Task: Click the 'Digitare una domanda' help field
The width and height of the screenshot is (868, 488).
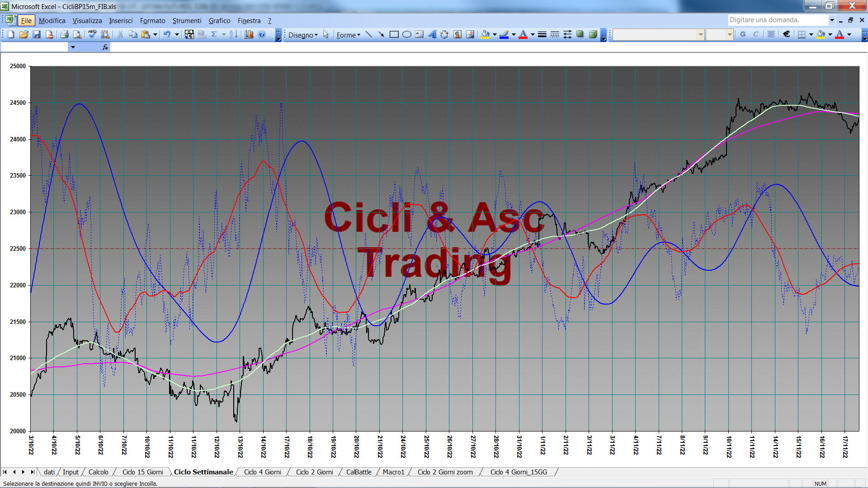Action: click(x=778, y=20)
